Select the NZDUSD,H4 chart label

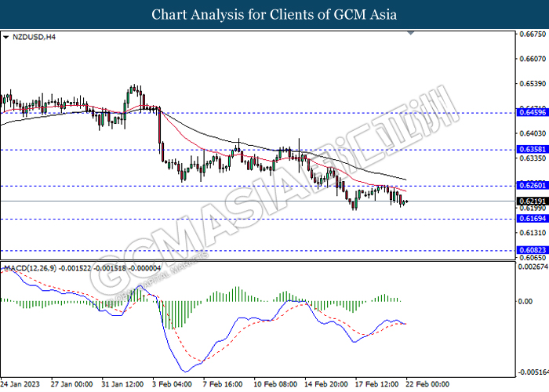pos(34,37)
